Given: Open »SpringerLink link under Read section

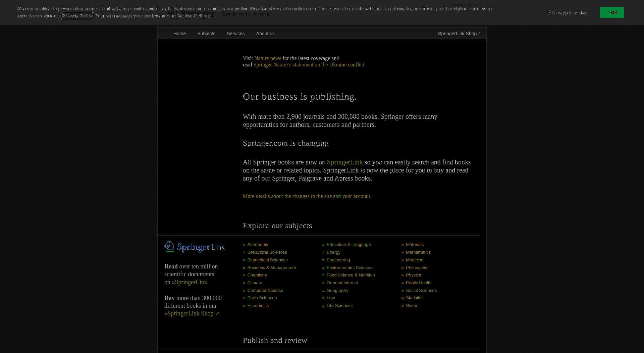Looking at the screenshot, I should click(x=190, y=283).
